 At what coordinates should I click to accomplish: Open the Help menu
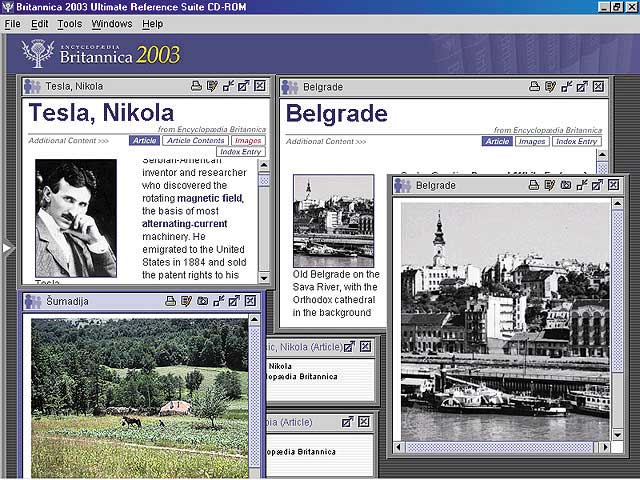tap(153, 24)
